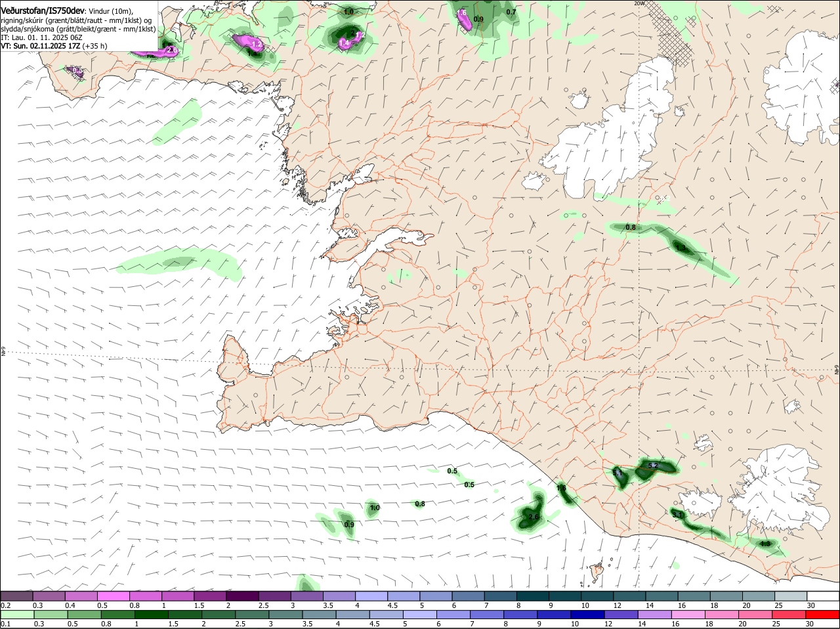Click the '30' label in the lower legend row
Screen dimensions: 840x629
coord(809,624)
